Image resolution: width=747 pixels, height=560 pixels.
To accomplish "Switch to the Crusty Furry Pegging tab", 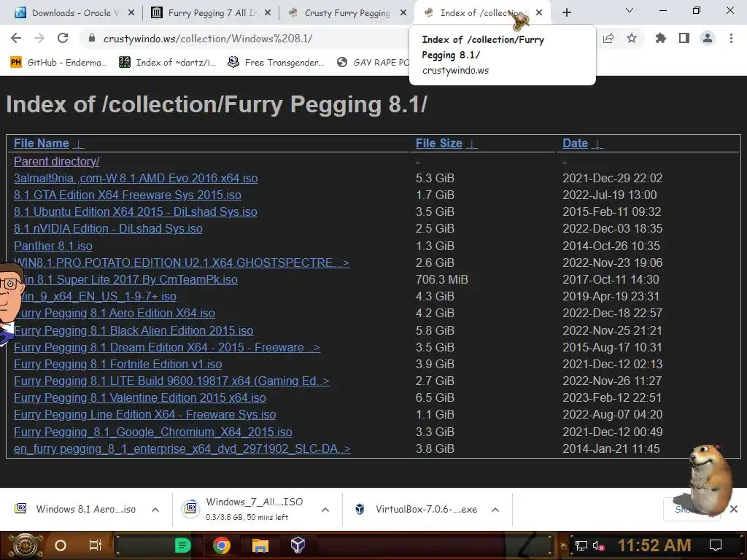I will click(347, 13).
